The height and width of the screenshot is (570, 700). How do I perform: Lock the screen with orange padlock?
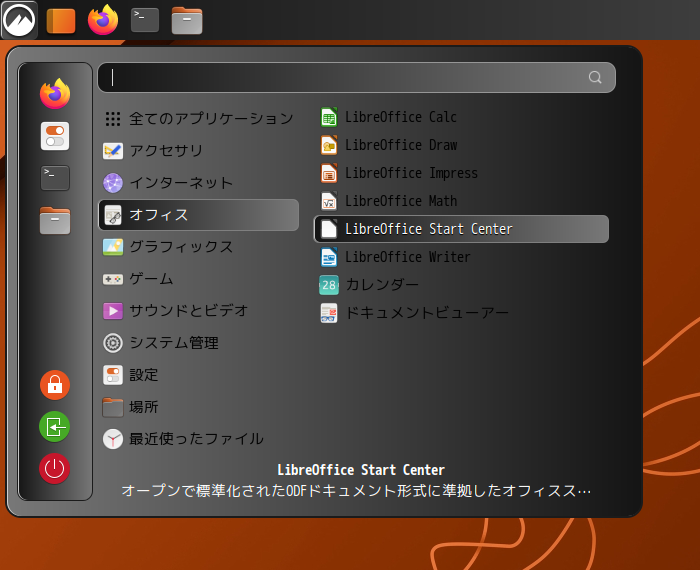[x=55, y=385]
